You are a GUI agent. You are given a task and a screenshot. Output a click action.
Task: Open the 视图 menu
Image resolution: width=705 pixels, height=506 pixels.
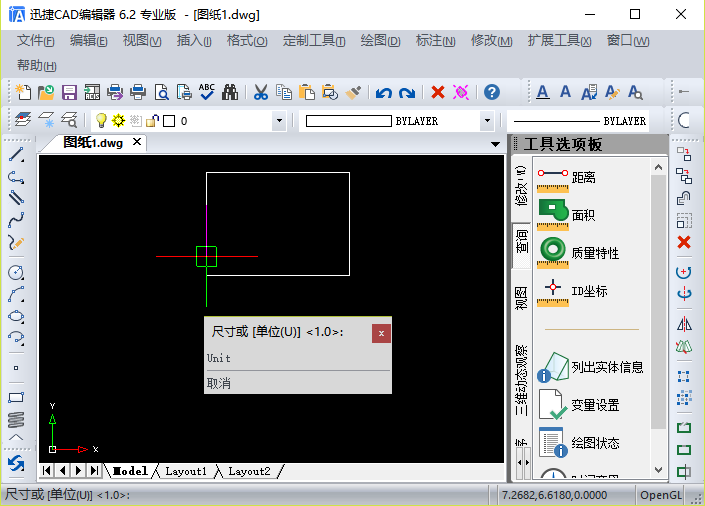click(x=142, y=41)
